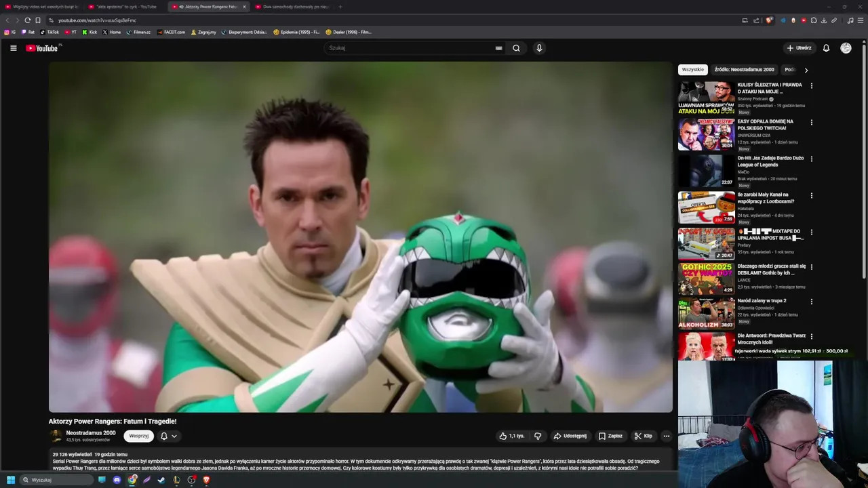The image size is (868, 488).
Task: Click the magnifier search button
Action: pos(516,48)
